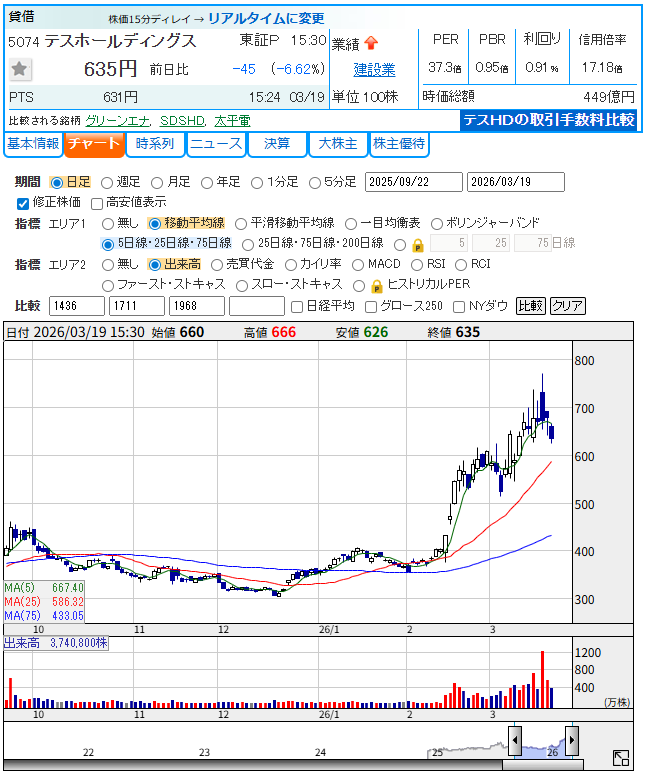Click the クリア button
The image size is (645, 772).
(x=568, y=306)
